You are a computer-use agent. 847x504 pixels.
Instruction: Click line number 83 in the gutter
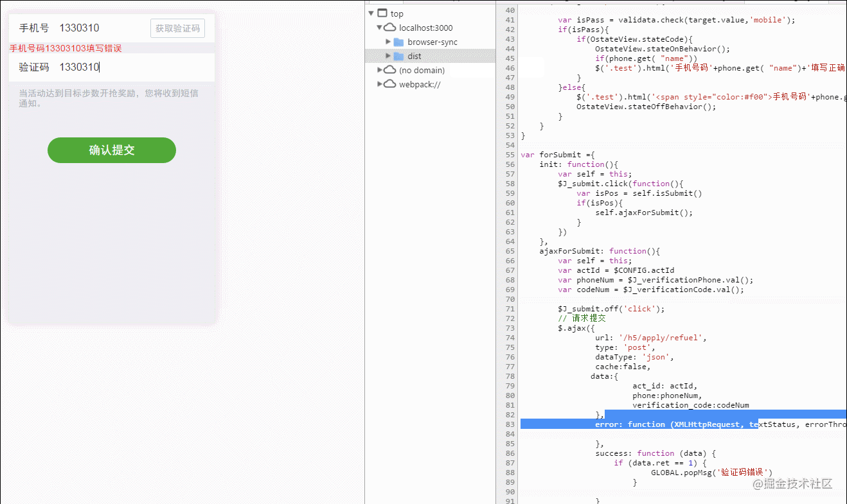510,424
